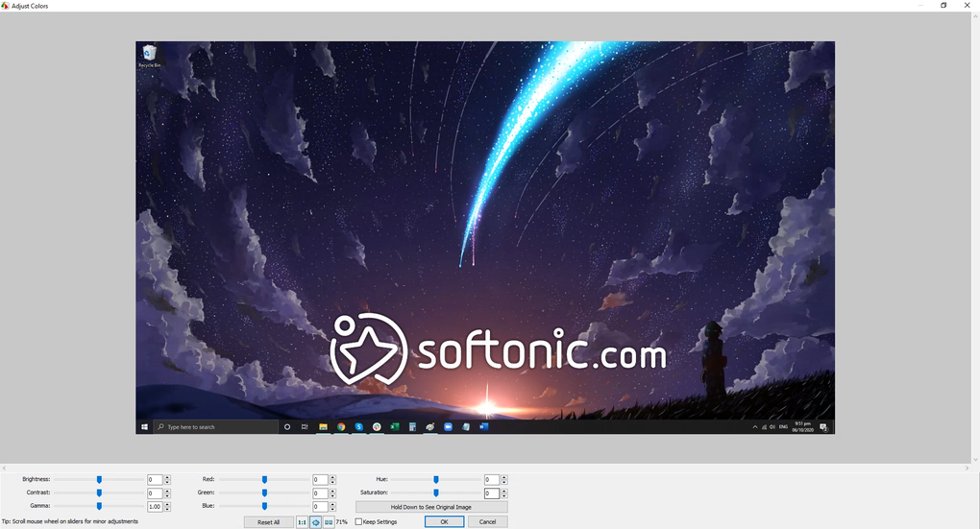Decrease Contrast with the spinner down arrow

[167, 496]
